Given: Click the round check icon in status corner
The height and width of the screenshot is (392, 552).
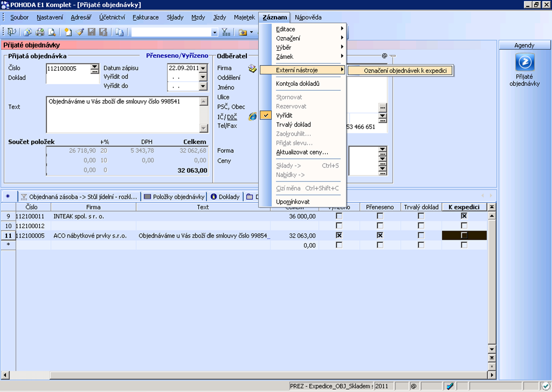Looking at the screenshot, I should (x=546, y=386).
